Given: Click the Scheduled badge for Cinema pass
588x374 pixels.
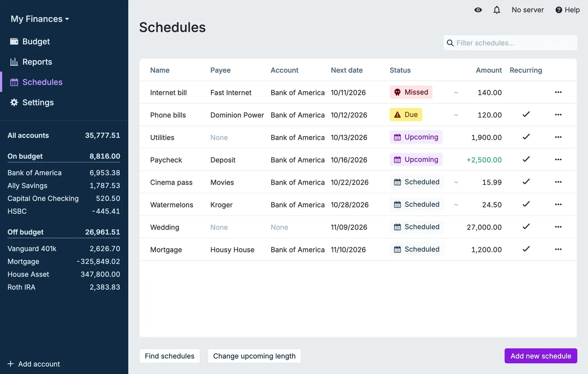Looking at the screenshot, I should [x=417, y=182].
